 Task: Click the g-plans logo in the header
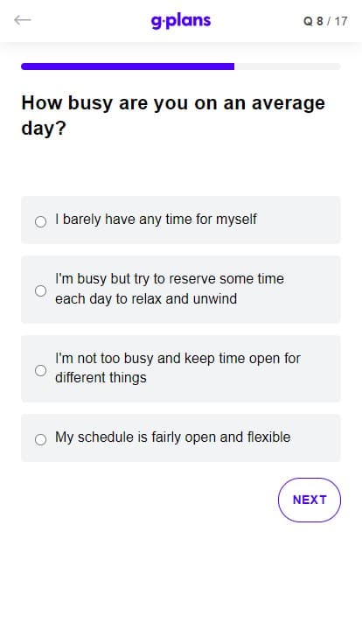coord(181,21)
